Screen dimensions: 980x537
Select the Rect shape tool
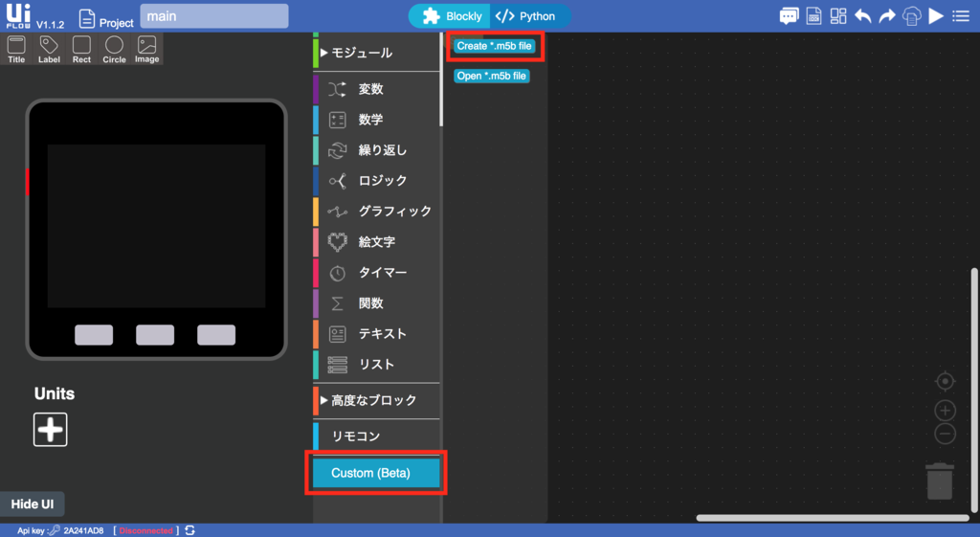click(81, 50)
